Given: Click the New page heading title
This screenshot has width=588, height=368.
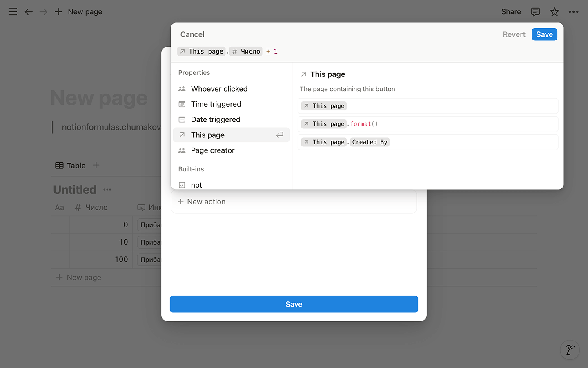Looking at the screenshot, I should tap(99, 98).
